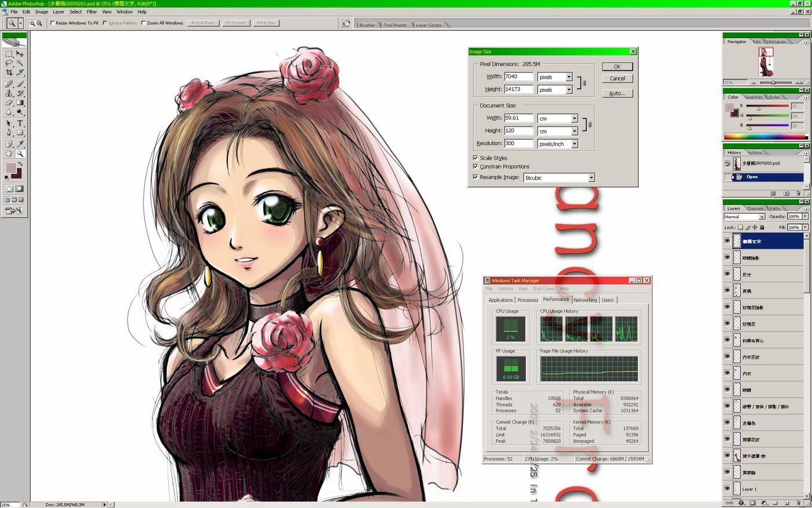Screen dimensions: 812x508
Task: Click the foreground color swatch
Action: click(x=10, y=168)
